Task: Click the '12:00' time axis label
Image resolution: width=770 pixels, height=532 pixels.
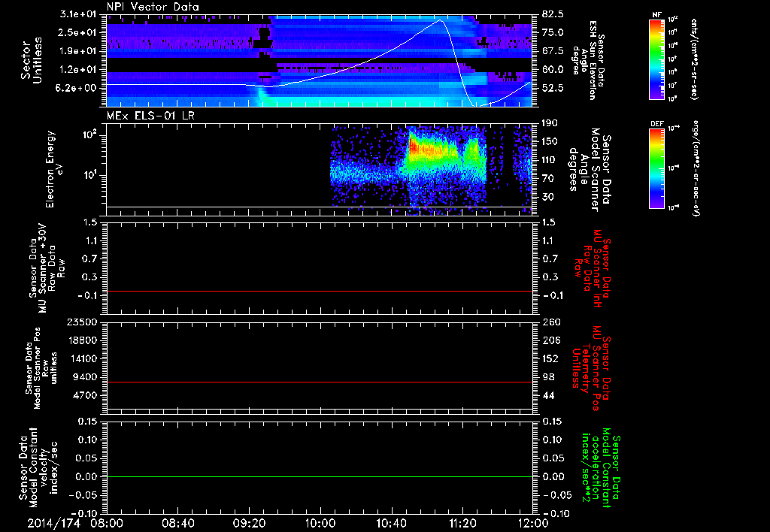Action: pyautogui.click(x=533, y=523)
